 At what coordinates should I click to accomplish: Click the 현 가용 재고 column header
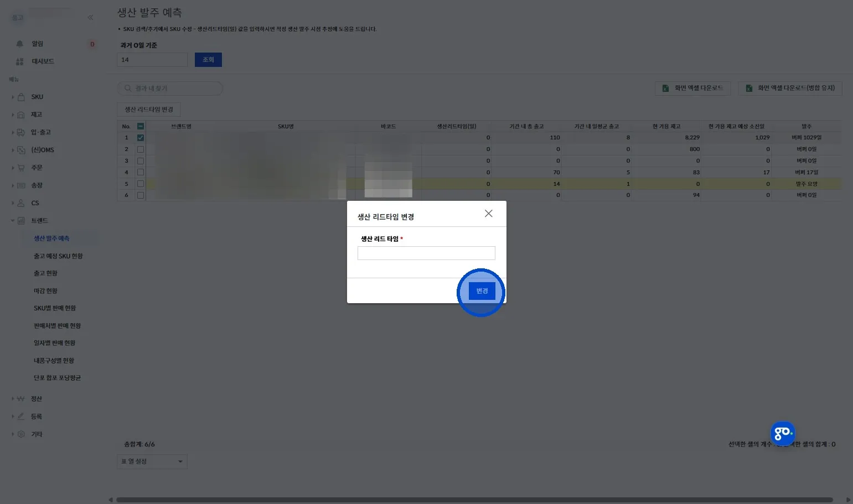pos(666,127)
